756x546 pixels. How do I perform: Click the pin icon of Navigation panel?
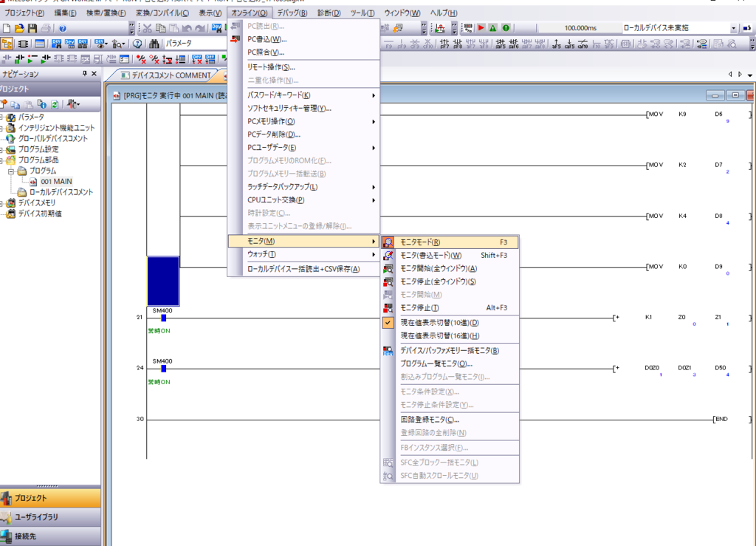tap(84, 74)
